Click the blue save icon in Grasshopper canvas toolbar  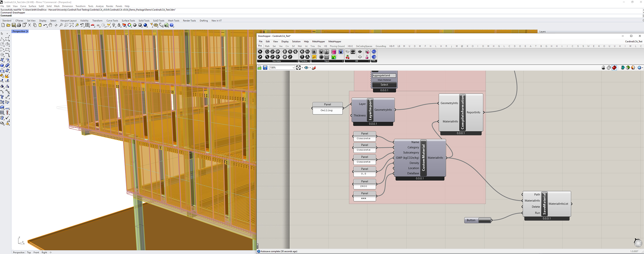265,68
